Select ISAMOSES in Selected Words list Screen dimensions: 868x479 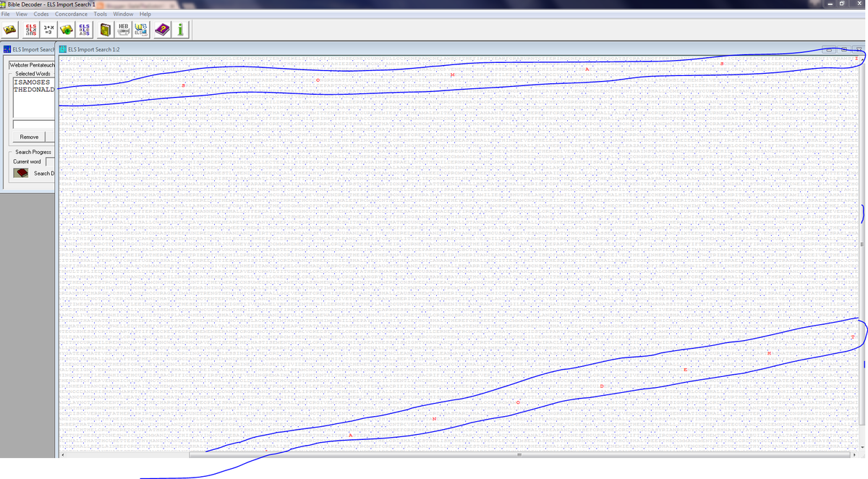point(31,82)
